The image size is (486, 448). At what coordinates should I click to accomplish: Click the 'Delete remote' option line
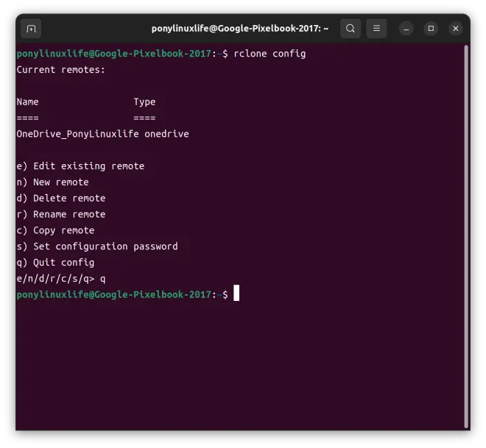click(61, 199)
